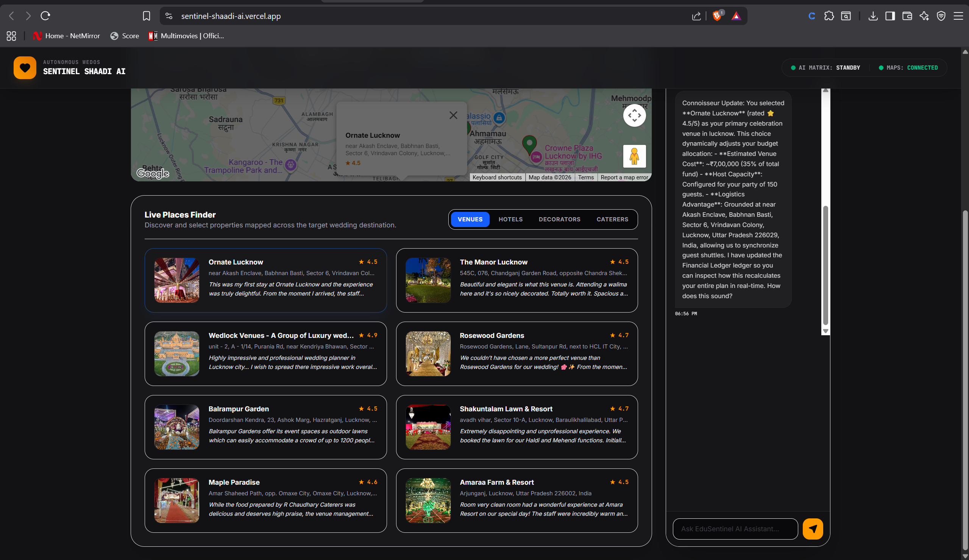
Task: Go forward with the browser forward arrow
Action: click(x=28, y=16)
